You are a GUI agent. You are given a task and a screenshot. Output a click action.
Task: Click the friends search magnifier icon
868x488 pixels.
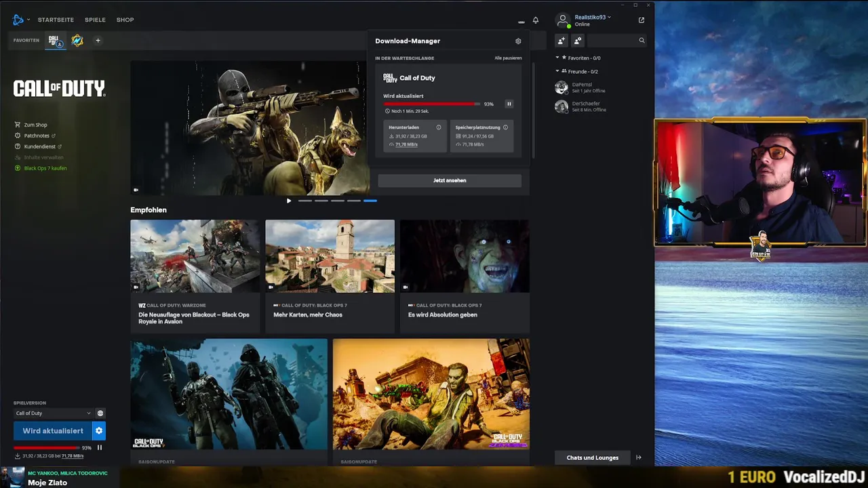pyautogui.click(x=642, y=41)
